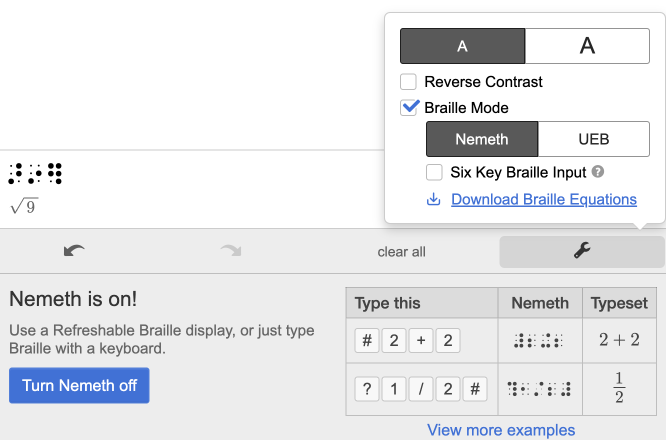This screenshot has width=666, height=440.
Task: Click the ? key in the fraction example
Action: pos(367,389)
